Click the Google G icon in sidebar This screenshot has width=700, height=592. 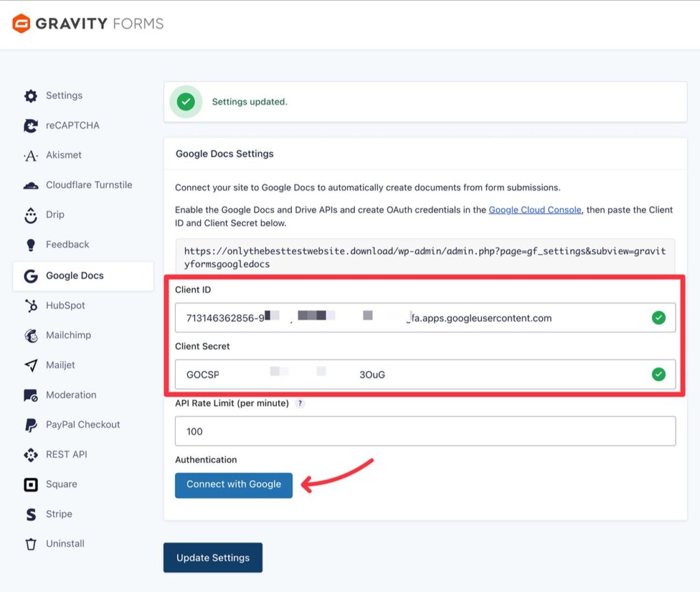click(x=31, y=276)
